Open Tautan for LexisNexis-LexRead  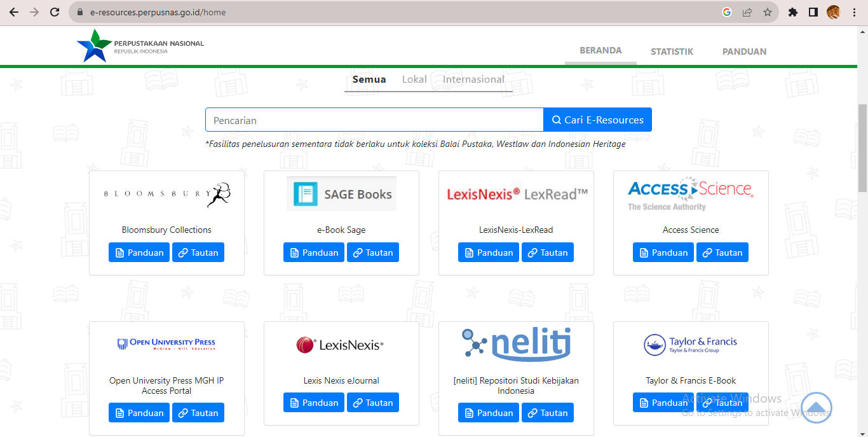click(x=548, y=253)
